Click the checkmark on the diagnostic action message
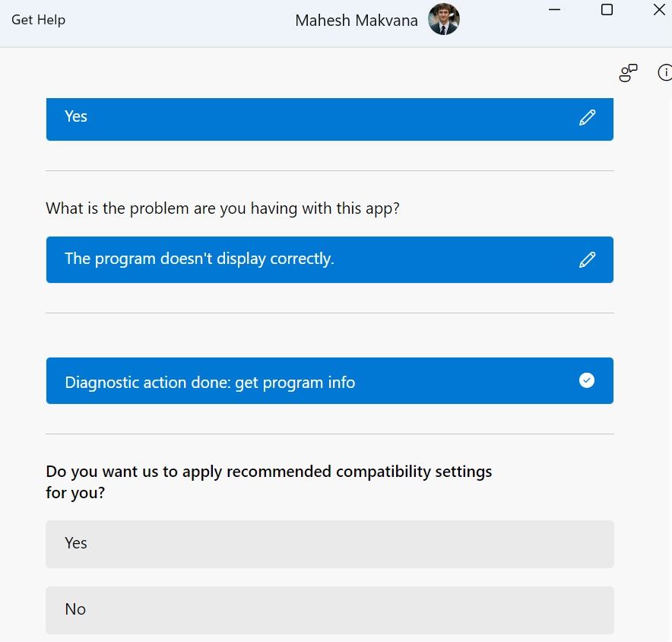This screenshot has height=642, width=672. (x=586, y=380)
